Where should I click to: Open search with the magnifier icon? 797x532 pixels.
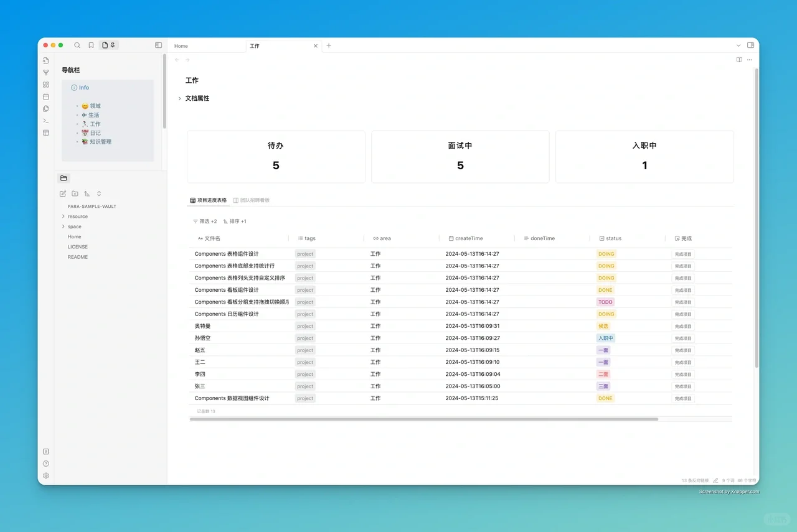[77, 45]
